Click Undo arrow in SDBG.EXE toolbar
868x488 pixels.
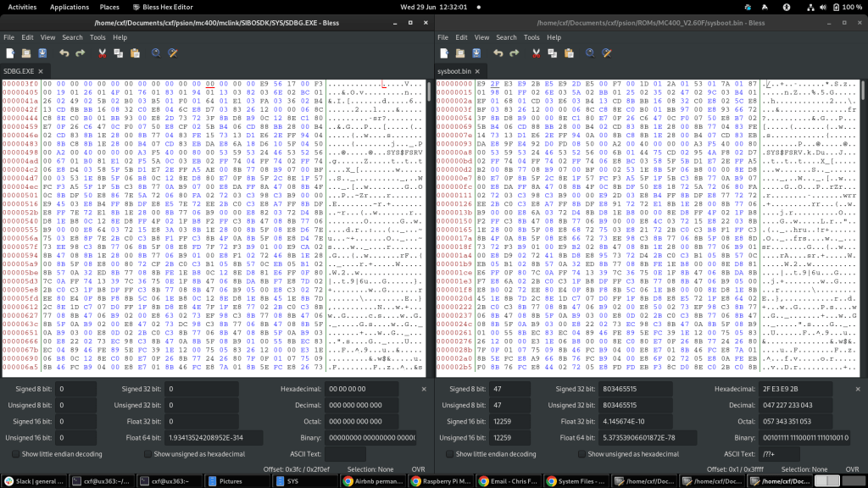[x=64, y=53]
